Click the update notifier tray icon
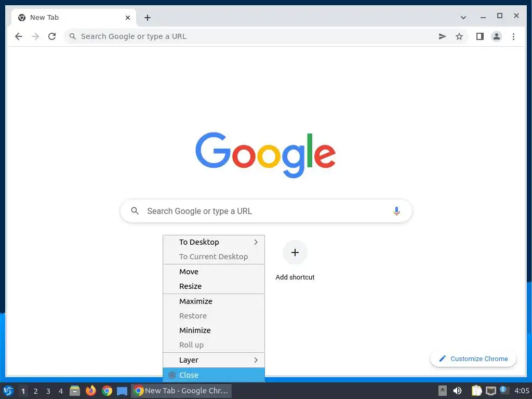Screen dimensions: 532x399 (504, 390)
